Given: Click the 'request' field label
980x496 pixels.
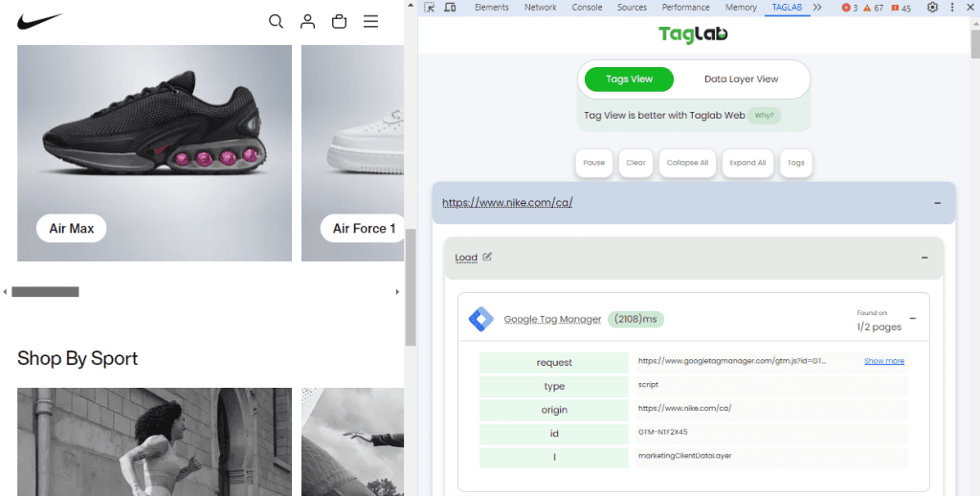Looking at the screenshot, I should point(554,363).
